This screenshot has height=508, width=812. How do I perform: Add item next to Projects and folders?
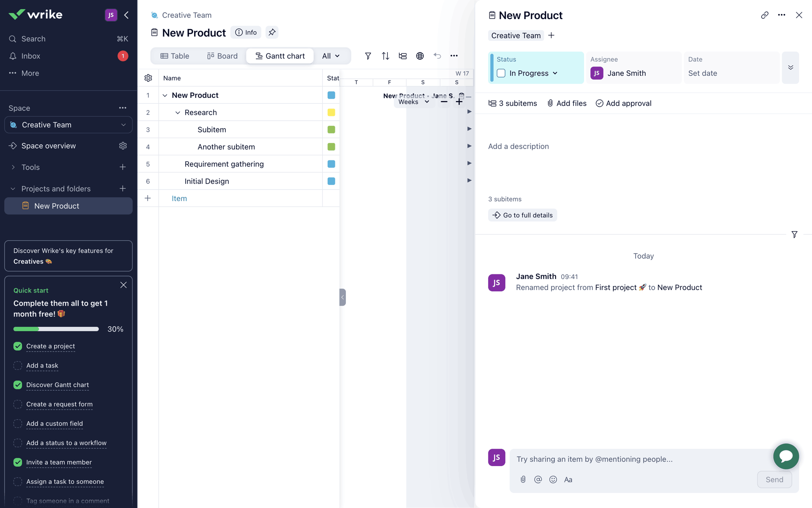pos(123,188)
